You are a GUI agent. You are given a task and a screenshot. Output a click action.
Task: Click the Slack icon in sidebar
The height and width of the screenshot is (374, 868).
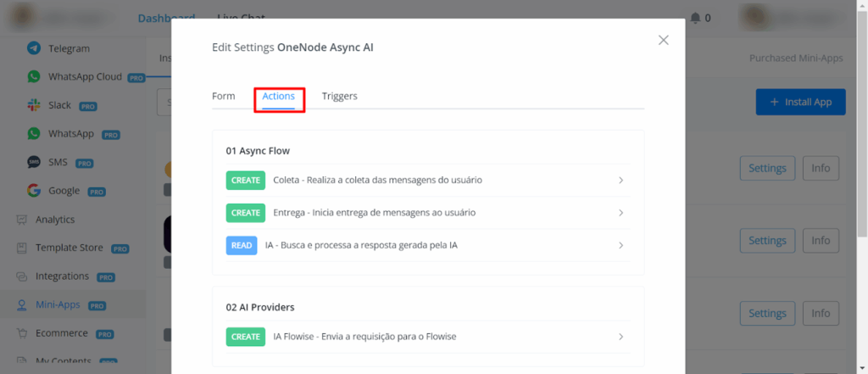(34, 105)
